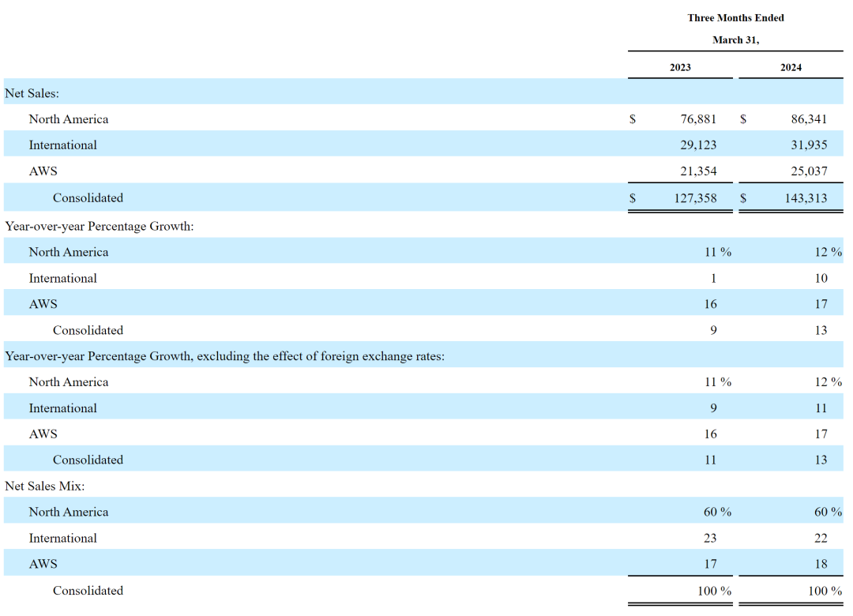This screenshot has height=616, width=853.
Task: Select consolidated net sales total 143,313
Action: pyautogui.click(x=806, y=198)
